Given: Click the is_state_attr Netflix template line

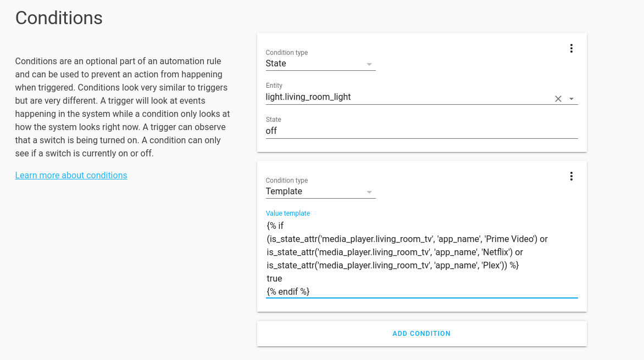Looking at the screenshot, I should coord(393,252).
